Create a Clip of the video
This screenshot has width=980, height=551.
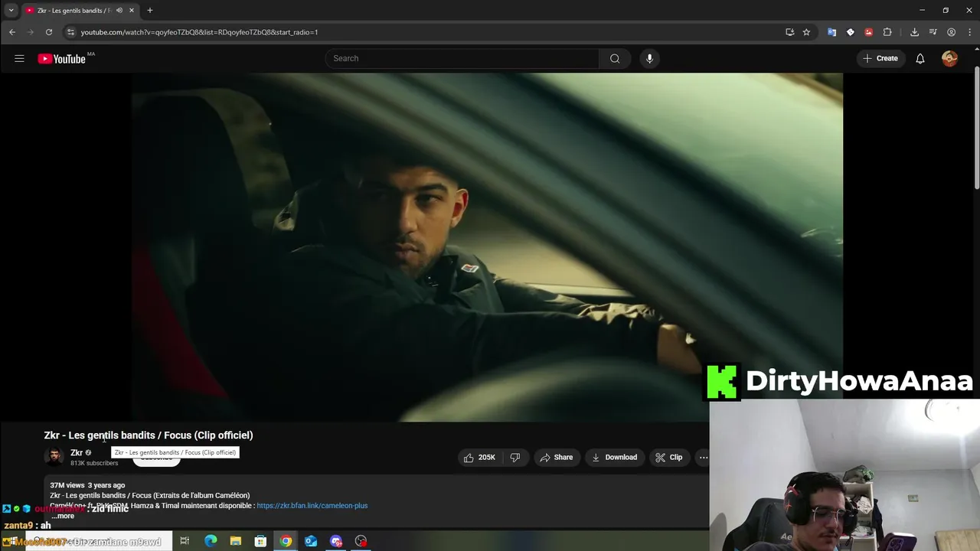[669, 458]
